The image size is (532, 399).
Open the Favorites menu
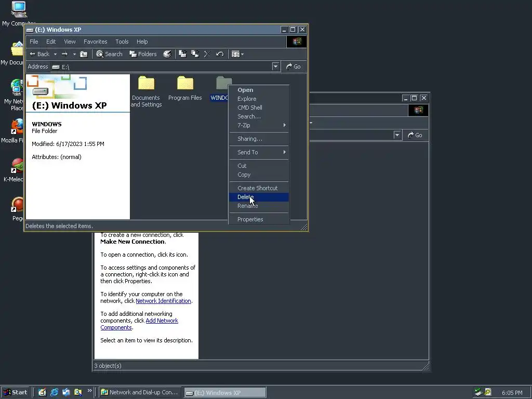pos(96,42)
